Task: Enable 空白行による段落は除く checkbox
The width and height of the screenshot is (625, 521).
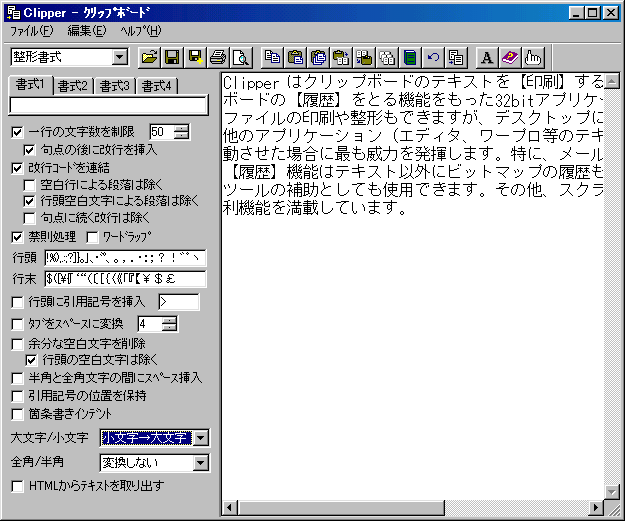Action: pos(29,185)
